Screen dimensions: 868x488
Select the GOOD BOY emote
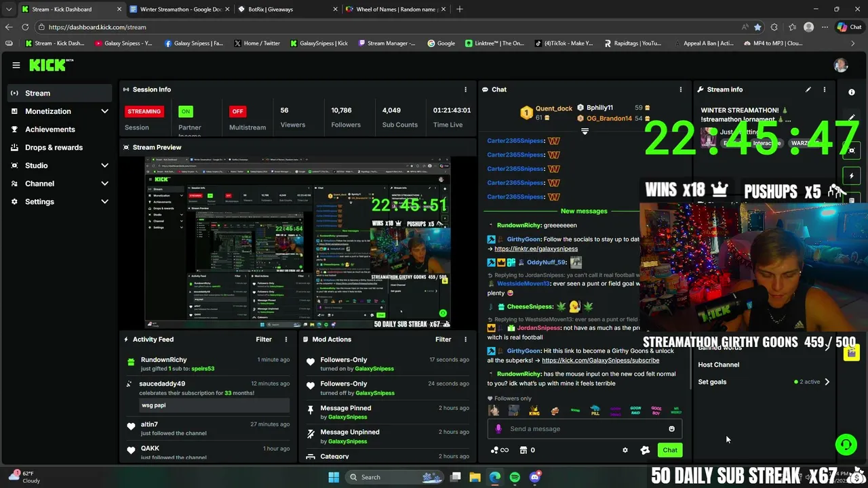coord(656,411)
